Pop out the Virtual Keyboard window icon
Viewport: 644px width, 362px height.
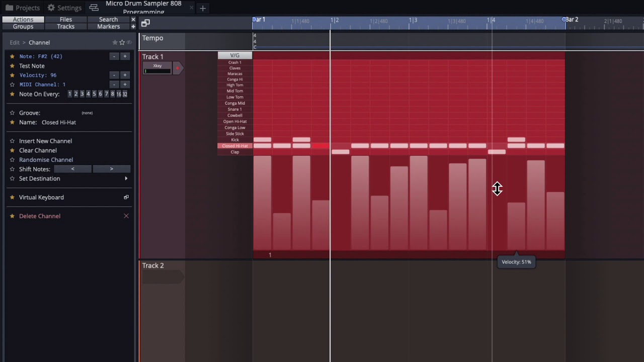point(126,197)
